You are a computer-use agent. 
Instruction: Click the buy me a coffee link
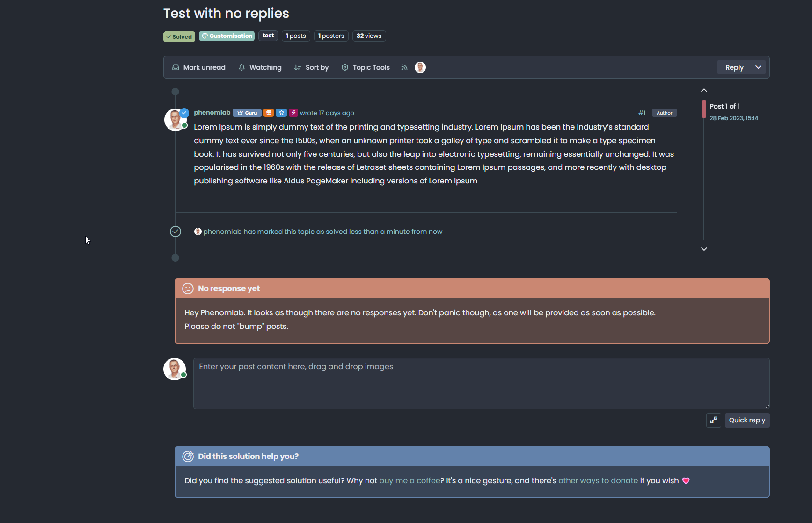point(410,480)
